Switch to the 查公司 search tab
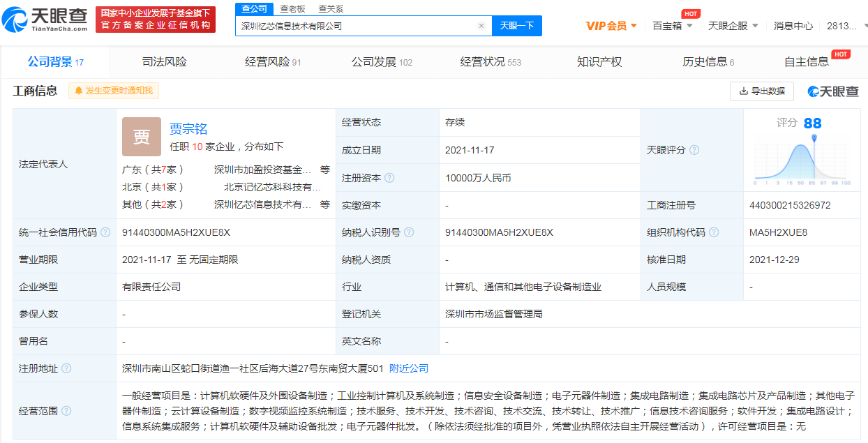868x443 pixels. point(255,8)
